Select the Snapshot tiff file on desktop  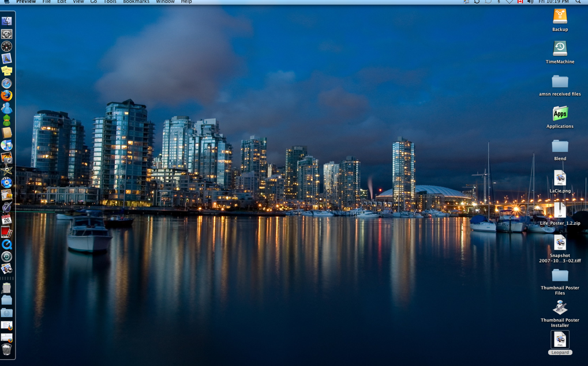point(560,249)
